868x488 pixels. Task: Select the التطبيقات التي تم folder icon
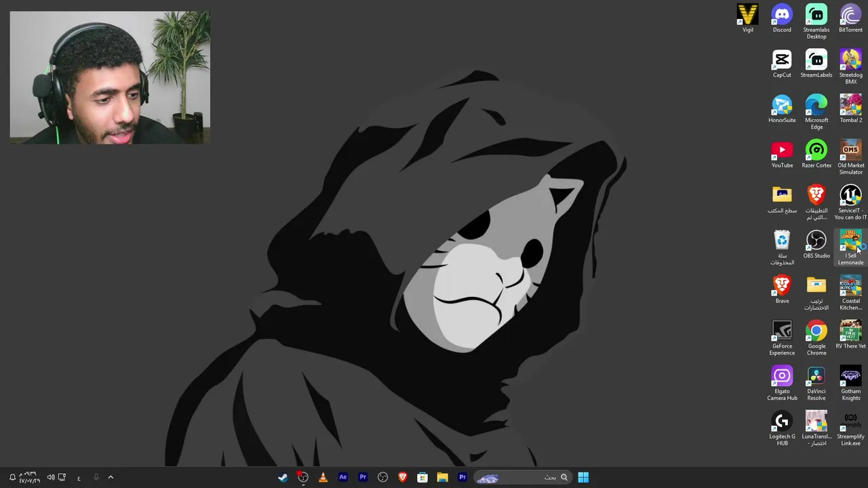point(816,203)
